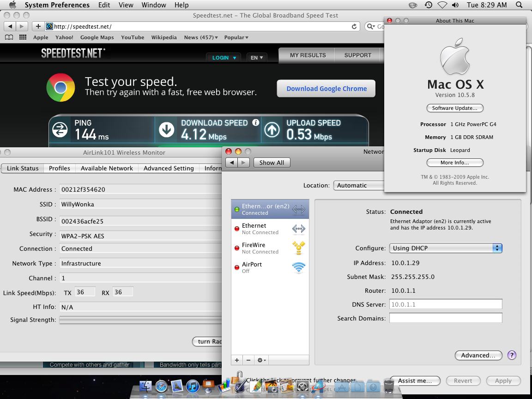The image size is (532, 399).
Task: Open Configure Using DHCP dropdown
Action: click(446, 248)
